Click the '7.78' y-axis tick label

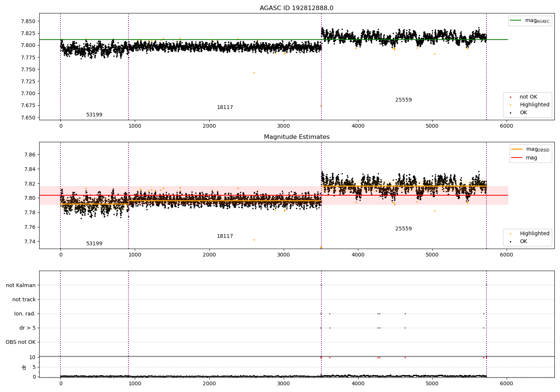coord(29,213)
